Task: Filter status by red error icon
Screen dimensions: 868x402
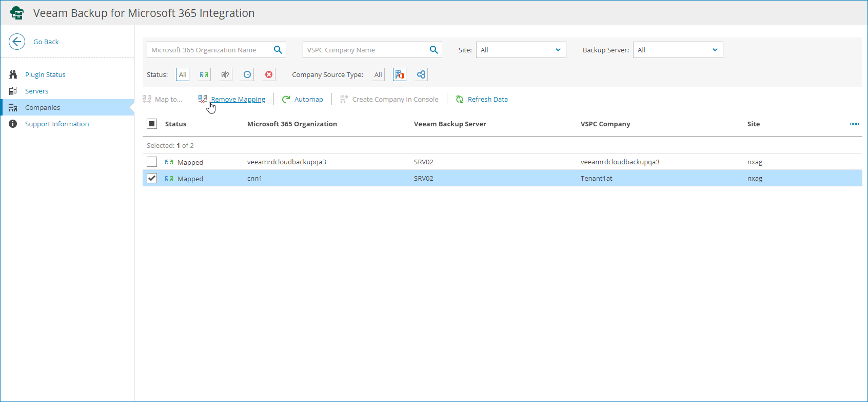Action: (x=269, y=74)
